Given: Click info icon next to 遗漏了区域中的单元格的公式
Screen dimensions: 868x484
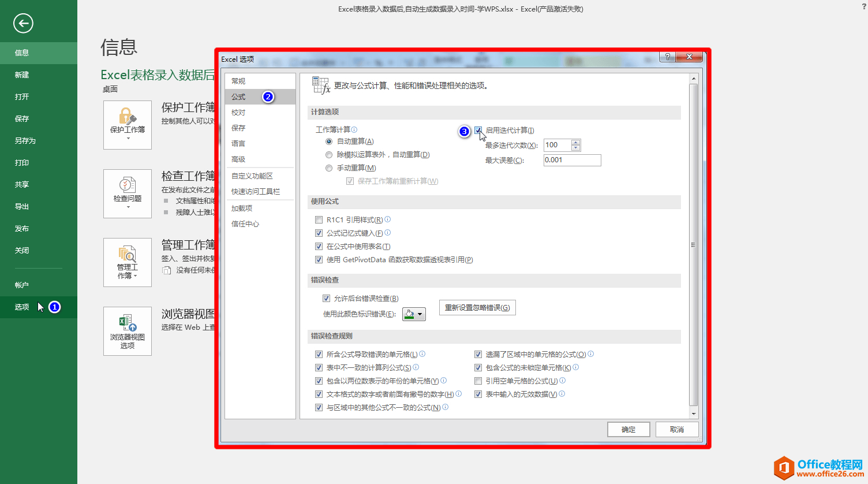Looking at the screenshot, I should pyautogui.click(x=591, y=353).
